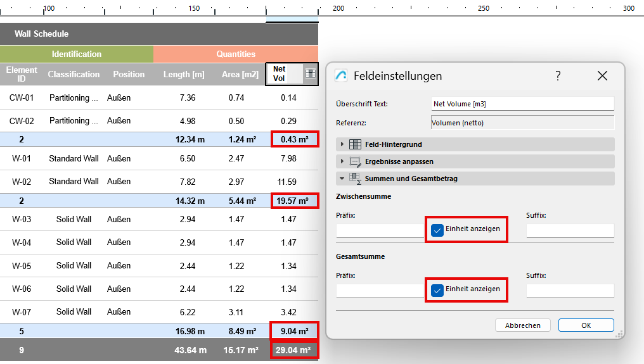Click the Gesamtsumme Präfix input field

coord(380,291)
